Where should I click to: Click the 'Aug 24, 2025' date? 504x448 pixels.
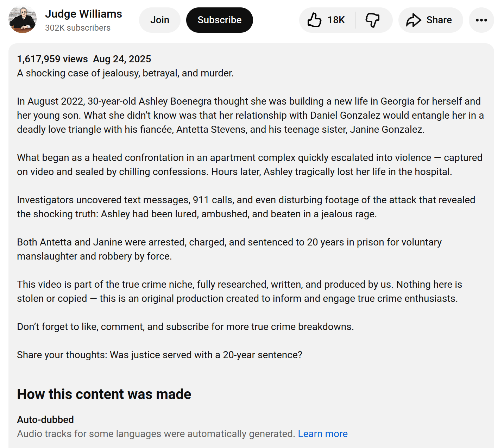tap(122, 59)
